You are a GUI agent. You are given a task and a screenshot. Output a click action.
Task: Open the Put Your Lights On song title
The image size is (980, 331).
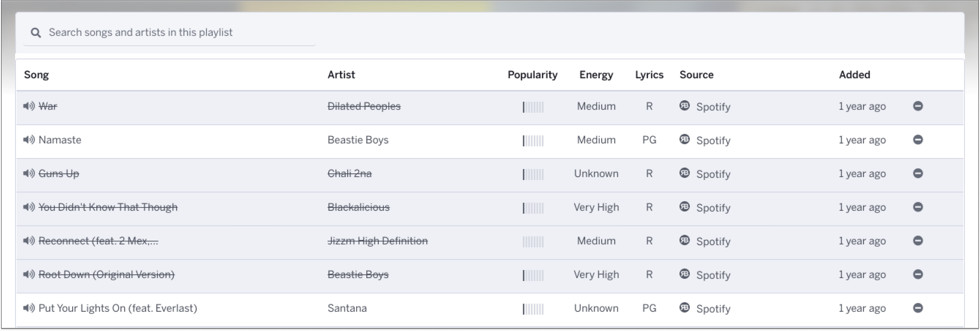118,308
